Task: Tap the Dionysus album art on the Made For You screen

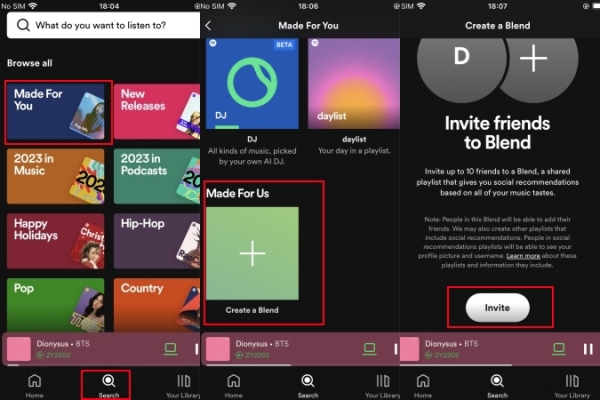Action: [x=218, y=349]
